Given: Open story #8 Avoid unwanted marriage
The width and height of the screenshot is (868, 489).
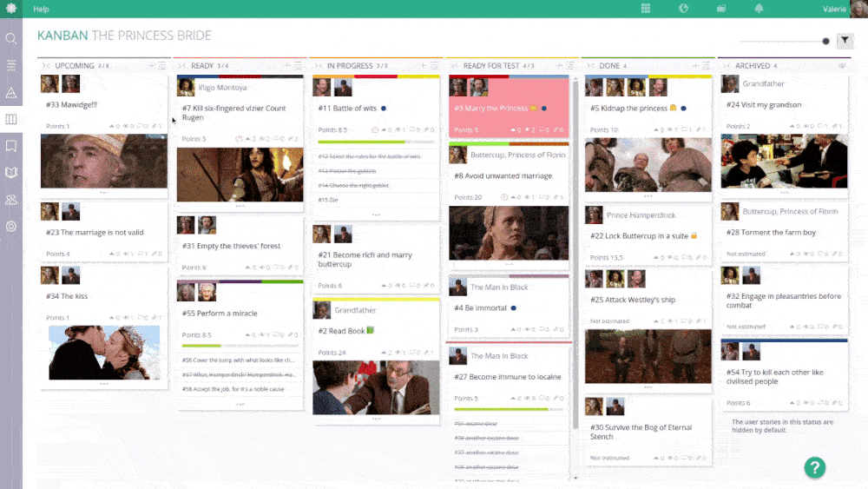Looking at the screenshot, I should (x=503, y=176).
